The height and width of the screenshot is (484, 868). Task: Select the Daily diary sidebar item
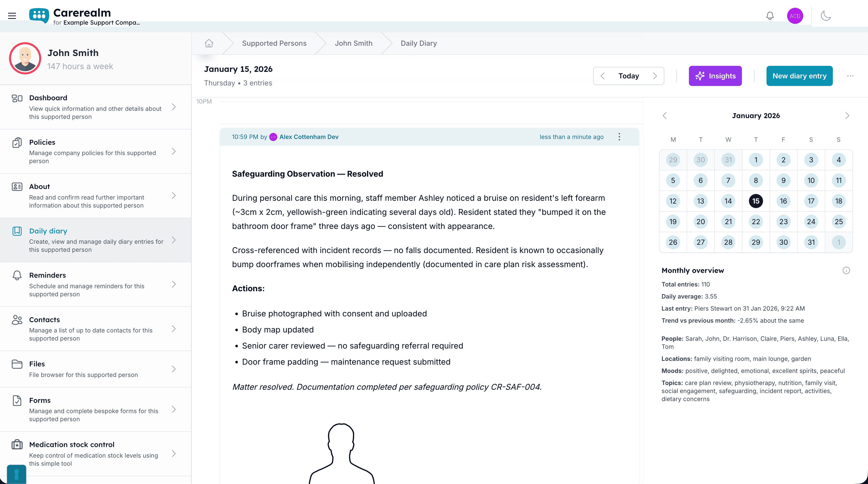pyautogui.click(x=96, y=240)
